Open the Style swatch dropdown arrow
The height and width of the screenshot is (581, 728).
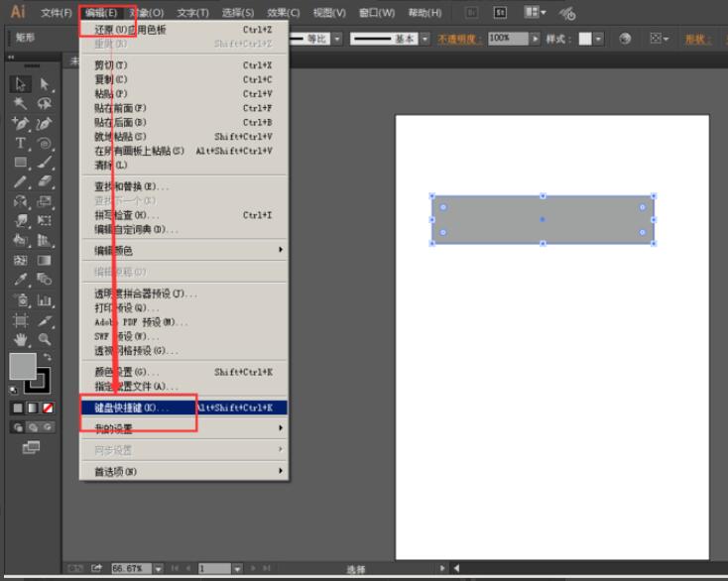tap(598, 39)
